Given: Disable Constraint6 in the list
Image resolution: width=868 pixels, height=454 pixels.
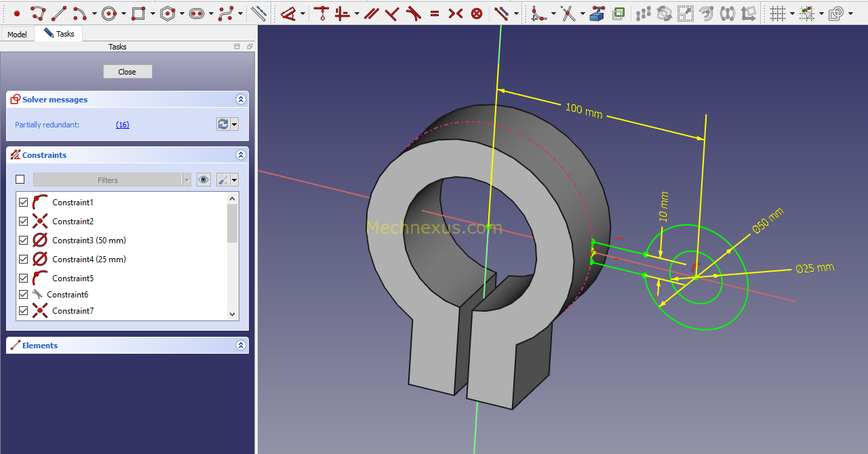Looking at the screenshot, I should 22,294.
